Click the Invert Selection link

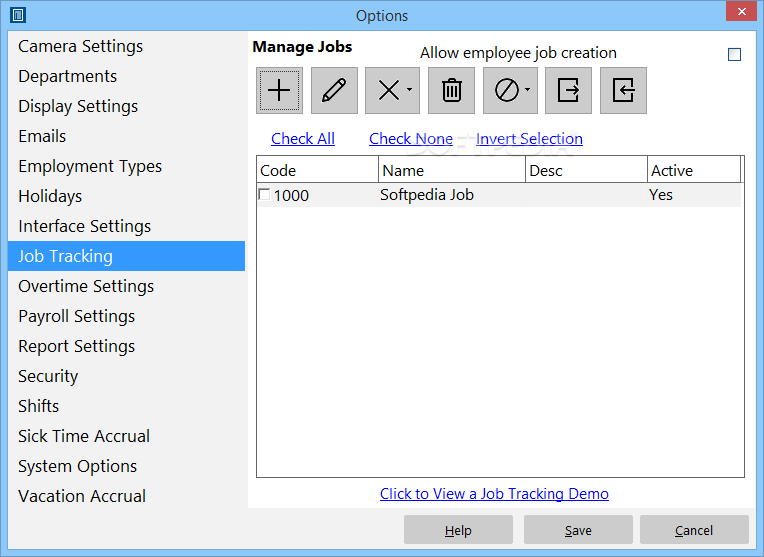pyautogui.click(x=529, y=139)
